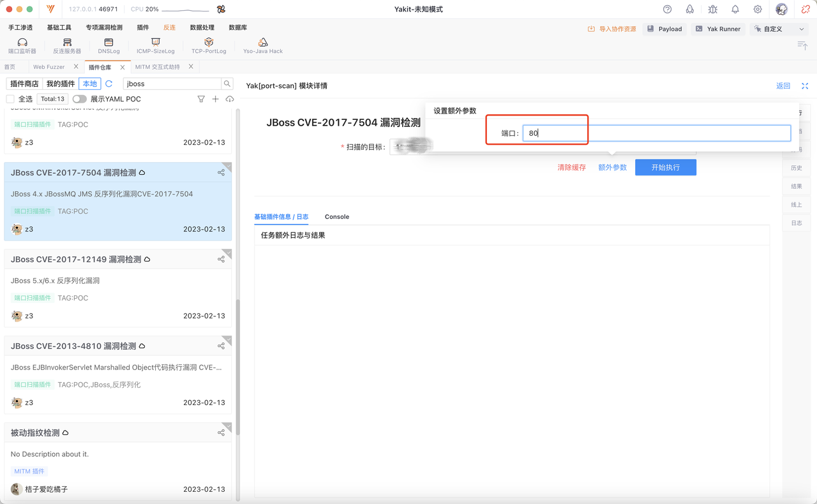This screenshot has height=504, width=817.
Task: Share the JBoss CVE-2017-12149 plugin
Action: [221, 259]
